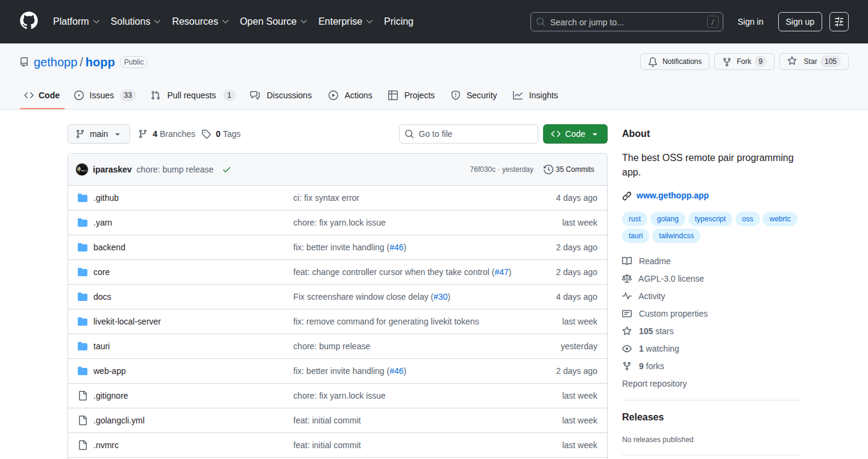Focus the Go to file input

point(468,134)
